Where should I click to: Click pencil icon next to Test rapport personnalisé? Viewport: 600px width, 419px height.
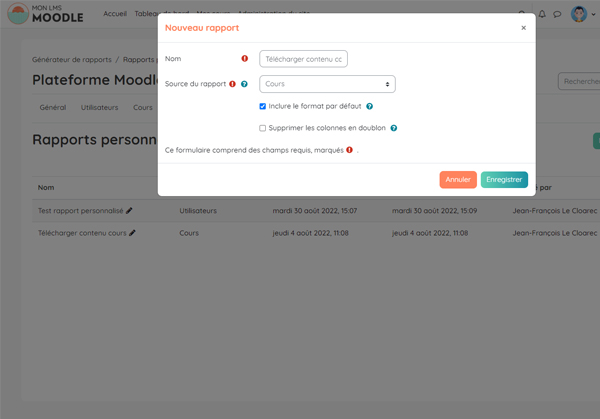click(x=129, y=211)
